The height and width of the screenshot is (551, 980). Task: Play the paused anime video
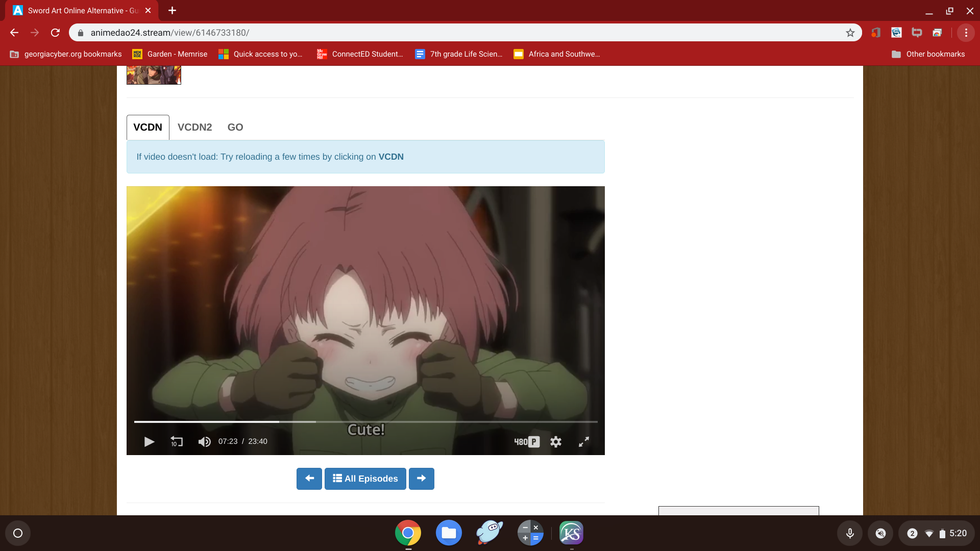(x=149, y=442)
